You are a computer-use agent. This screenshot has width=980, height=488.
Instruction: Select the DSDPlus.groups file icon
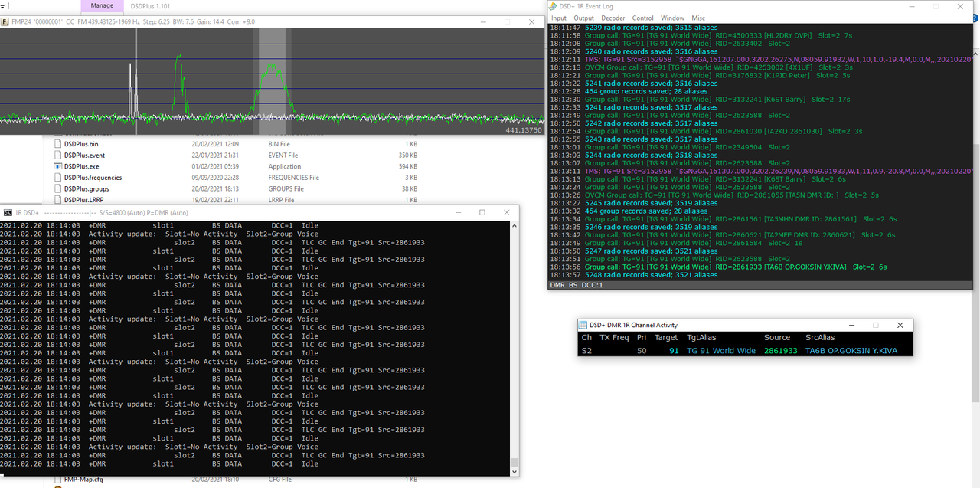58,188
